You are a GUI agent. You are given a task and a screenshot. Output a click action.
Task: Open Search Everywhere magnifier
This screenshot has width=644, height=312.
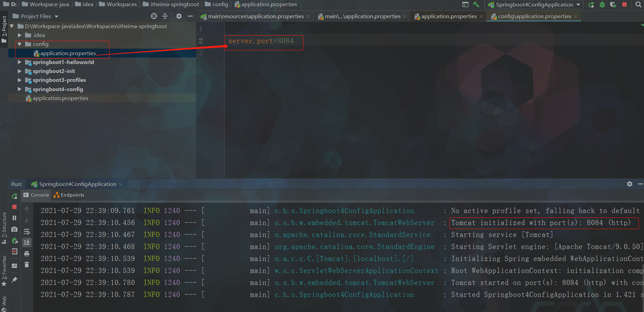point(638,4)
